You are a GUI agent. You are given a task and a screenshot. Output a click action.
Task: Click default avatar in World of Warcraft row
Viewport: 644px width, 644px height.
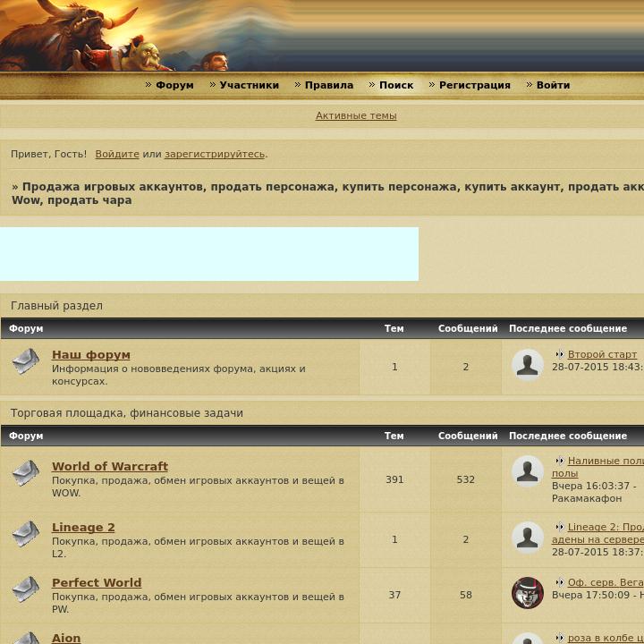528,471
